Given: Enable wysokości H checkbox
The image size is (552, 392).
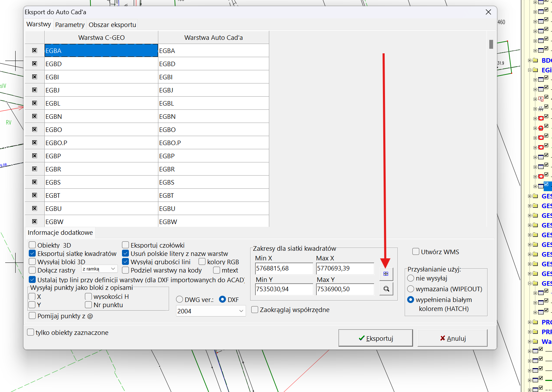Looking at the screenshot, I should (x=88, y=296).
